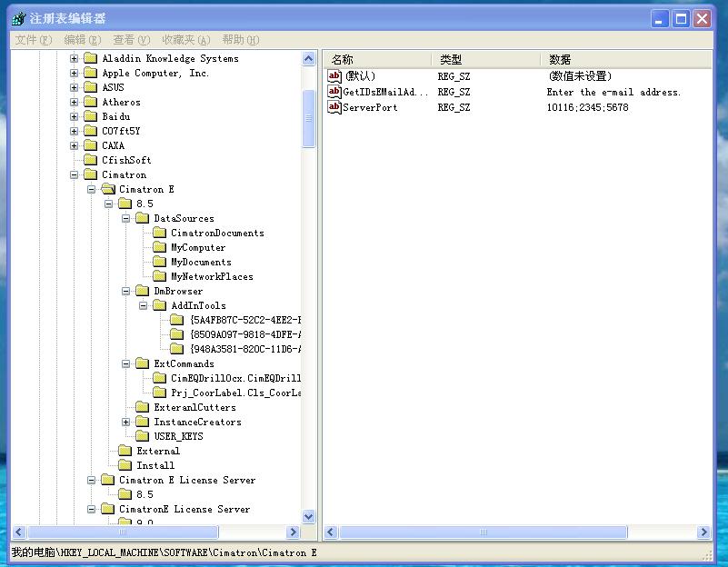This screenshot has height=567, width=728.
Task: Collapse the Cimatron key
Action: point(74,175)
